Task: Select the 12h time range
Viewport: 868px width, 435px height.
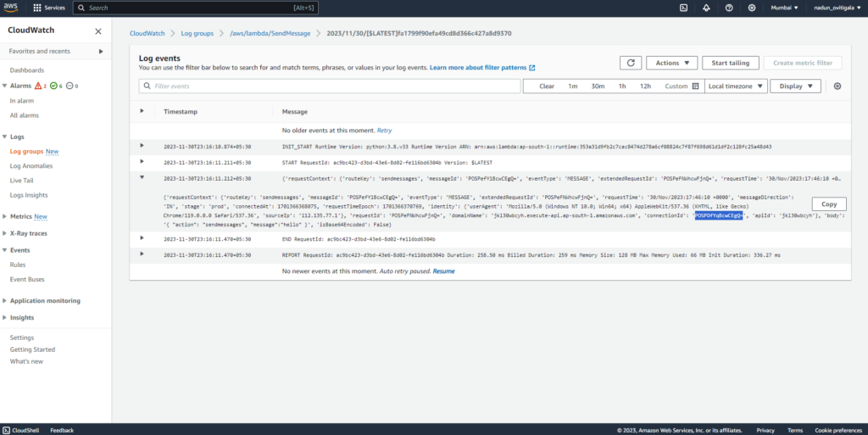Action: (x=645, y=86)
